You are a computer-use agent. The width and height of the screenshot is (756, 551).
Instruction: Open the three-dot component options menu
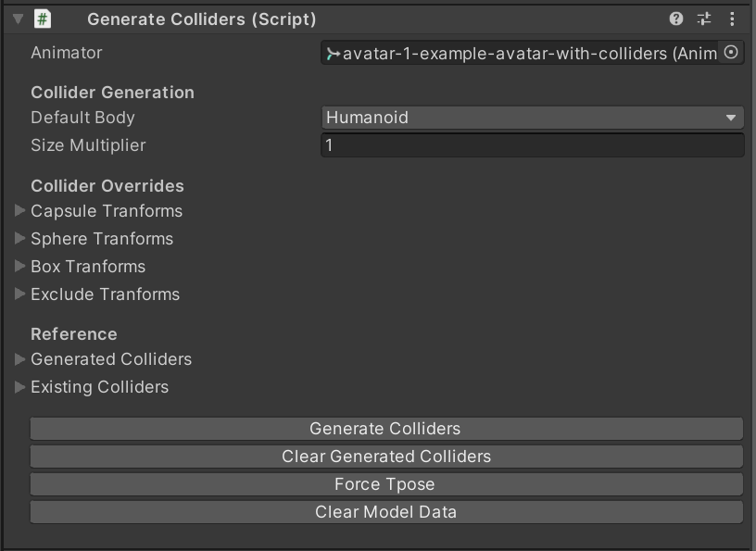click(732, 19)
